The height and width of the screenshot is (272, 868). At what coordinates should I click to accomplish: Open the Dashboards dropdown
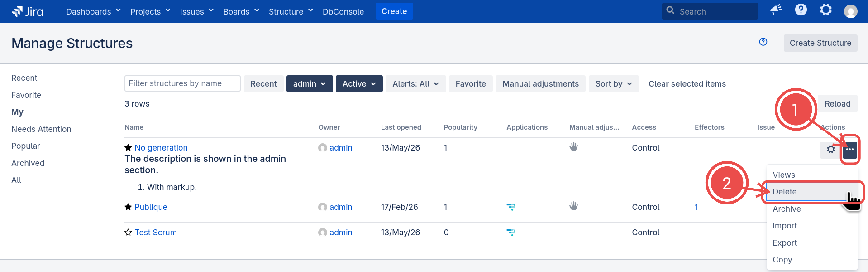[x=93, y=11]
